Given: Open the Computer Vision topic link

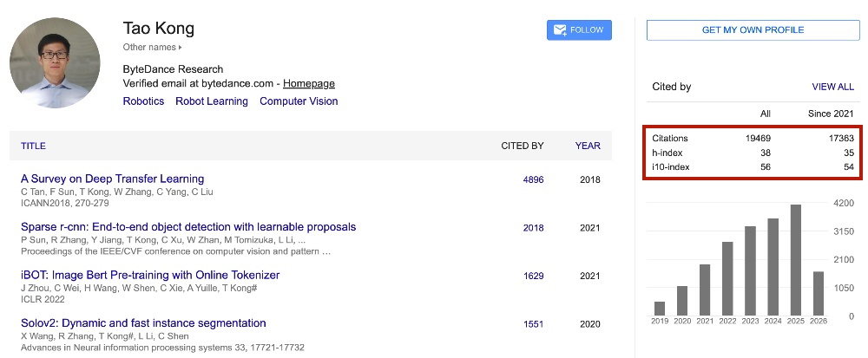Looking at the screenshot, I should [299, 101].
